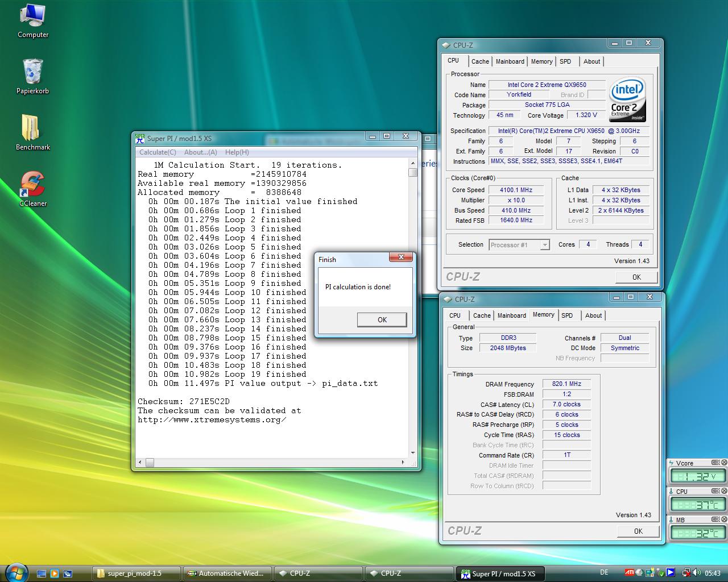Click the Multiplier value x 10.0
728x582 pixels.
click(x=516, y=200)
